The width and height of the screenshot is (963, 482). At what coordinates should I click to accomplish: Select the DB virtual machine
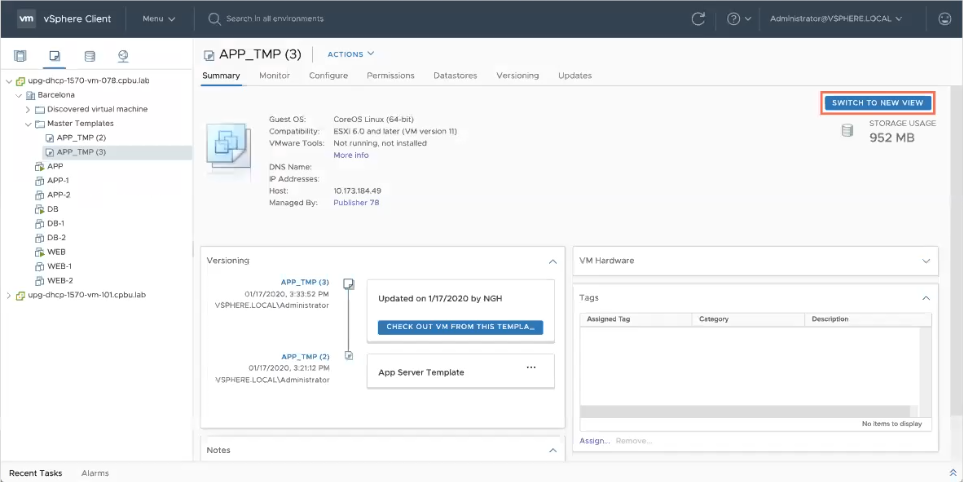53,209
